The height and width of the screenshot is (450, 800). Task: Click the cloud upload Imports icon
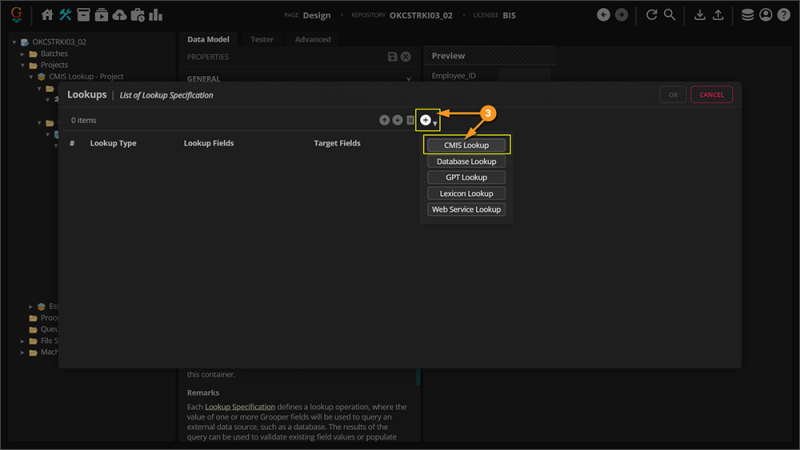tap(120, 15)
